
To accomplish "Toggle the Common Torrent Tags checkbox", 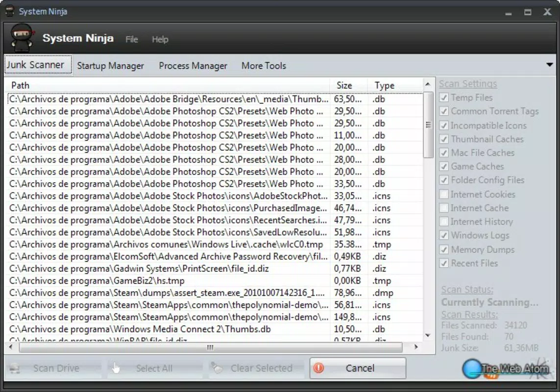I will point(443,111).
